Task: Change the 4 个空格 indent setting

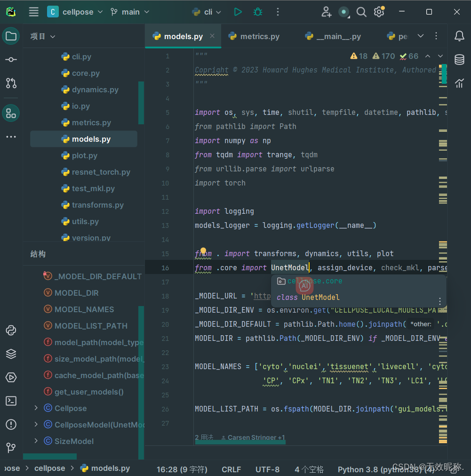Action: 309,469
